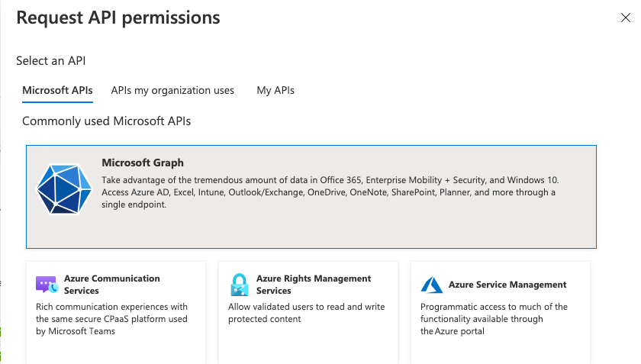Click the 'Request API permissions' title
Image resolution: width=641 pixels, height=364 pixels.
pos(118,18)
